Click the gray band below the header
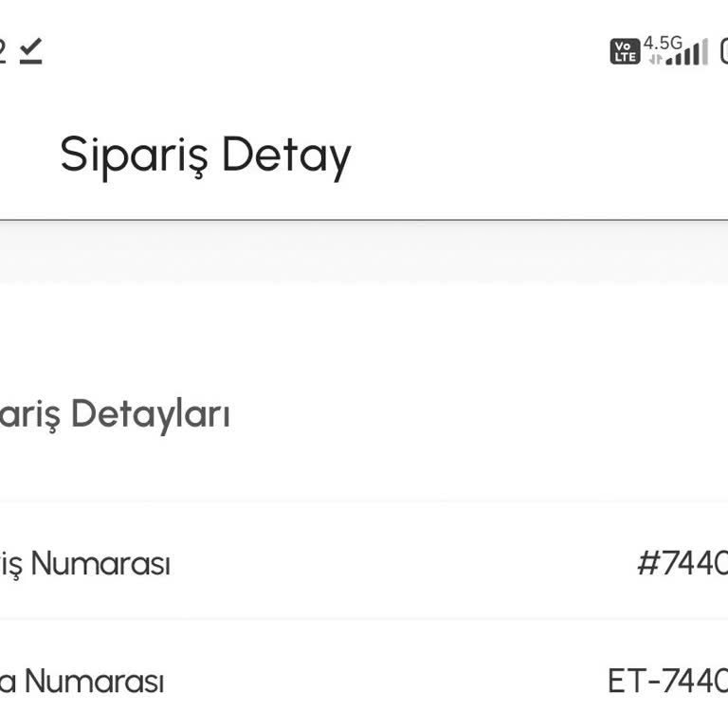The image size is (728, 728). [x=364, y=253]
